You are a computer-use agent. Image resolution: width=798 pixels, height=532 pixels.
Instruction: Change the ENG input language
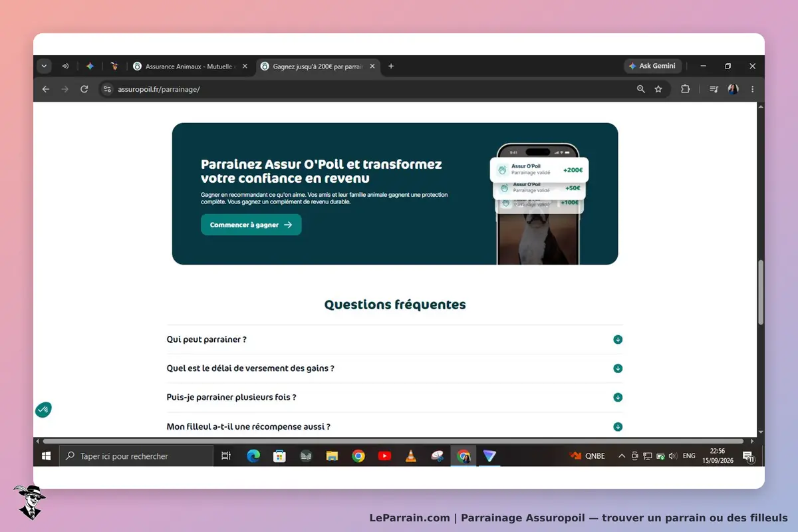pyautogui.click(x=689, y=456)
